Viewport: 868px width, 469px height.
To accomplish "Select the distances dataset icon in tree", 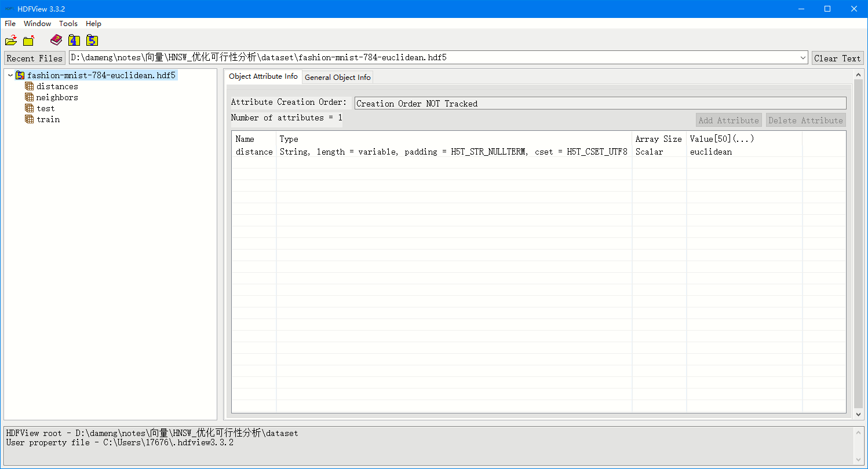I will (x=30, y=86).
